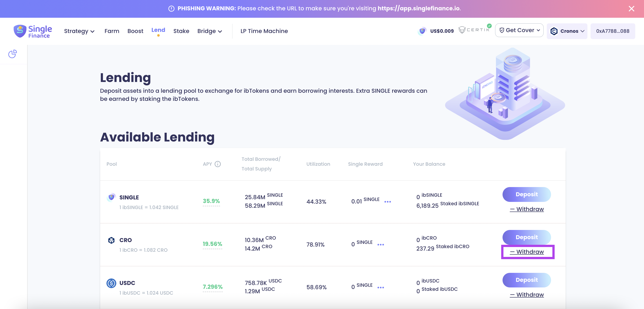Image resolution: width=644 pixels, height=309 pixels.
Task: Click the Your Balance column header
Action: coord(429,164)
